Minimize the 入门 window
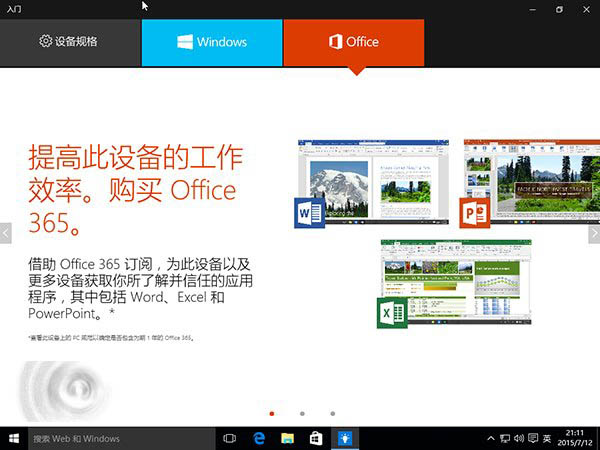 [532, 9]
